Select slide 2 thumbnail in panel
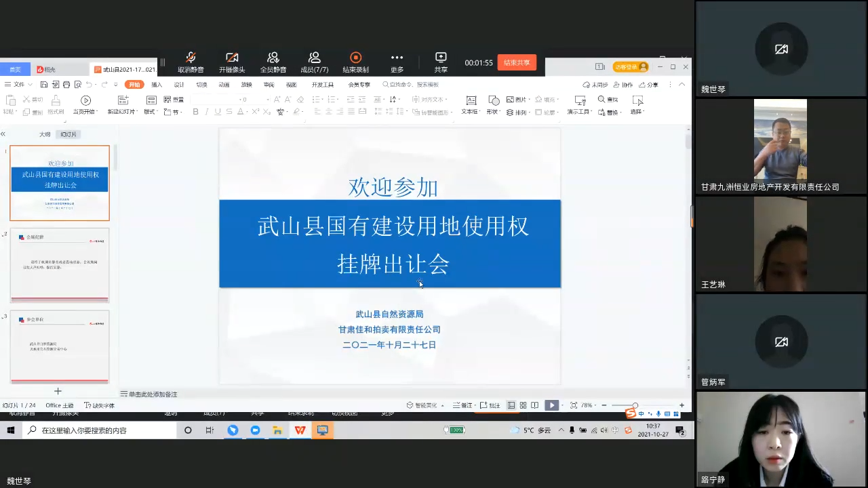868x488 pixels. (60, 265)
